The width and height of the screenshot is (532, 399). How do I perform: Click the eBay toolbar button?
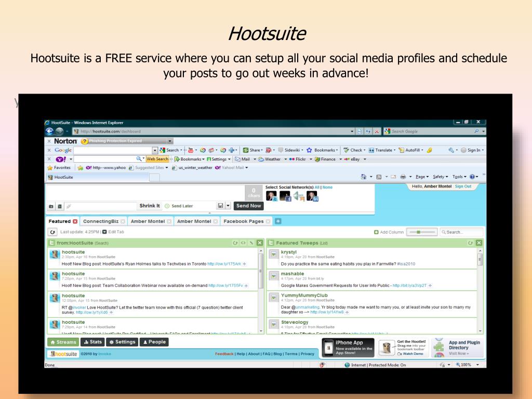click(x=352, y=159)
